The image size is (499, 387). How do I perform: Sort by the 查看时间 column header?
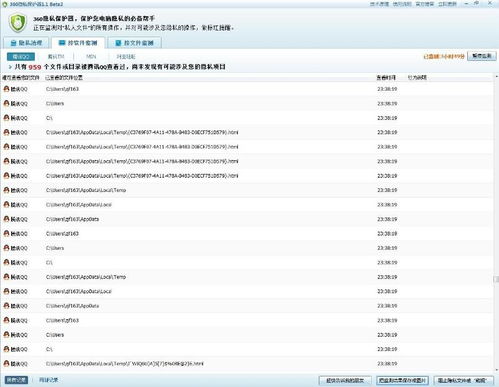coord(386,78)
